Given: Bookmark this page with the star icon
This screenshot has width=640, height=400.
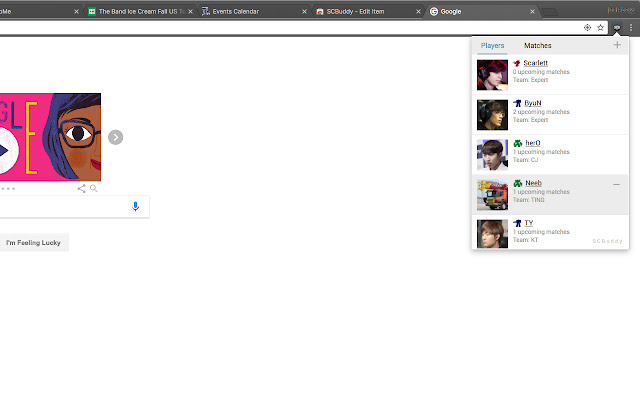Looking at the screenshot, I should [600, 28].
